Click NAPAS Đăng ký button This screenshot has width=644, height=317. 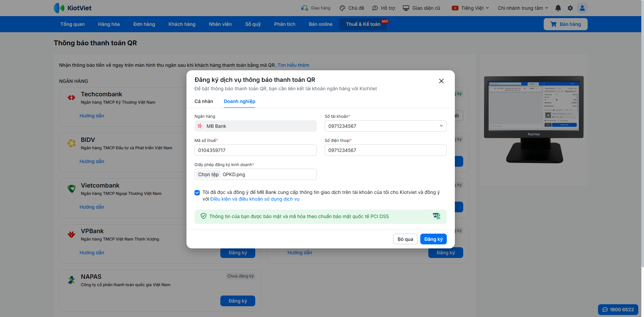(x=238, y=301)
